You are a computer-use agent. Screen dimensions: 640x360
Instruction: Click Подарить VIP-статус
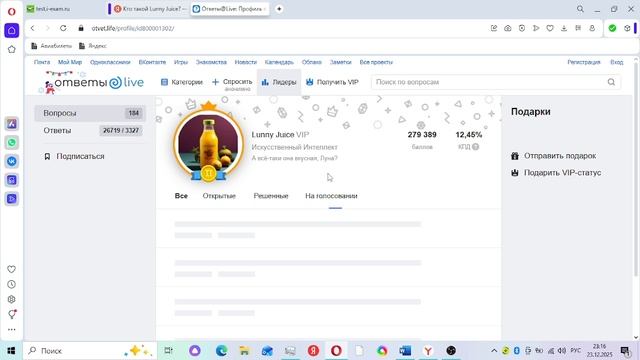pos(556,173)
